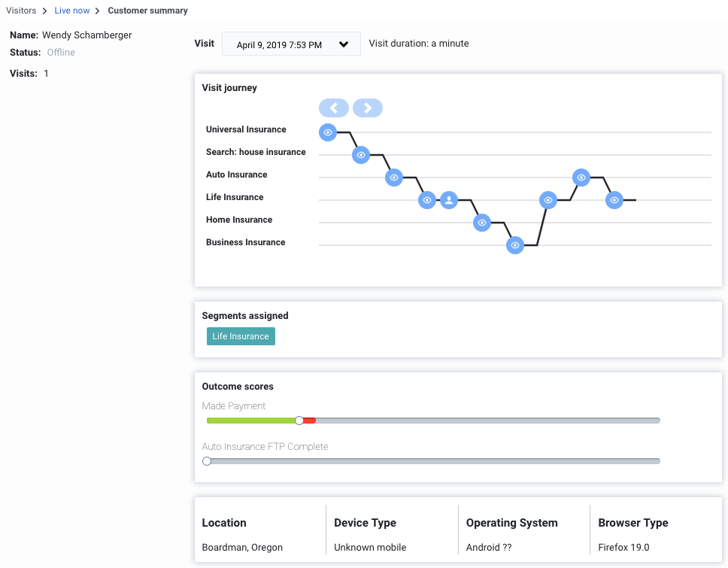Screen dimensions: 728x568
Task: Click the dropdown chevron beside April 9, 2019
Action: pos(344,44)
